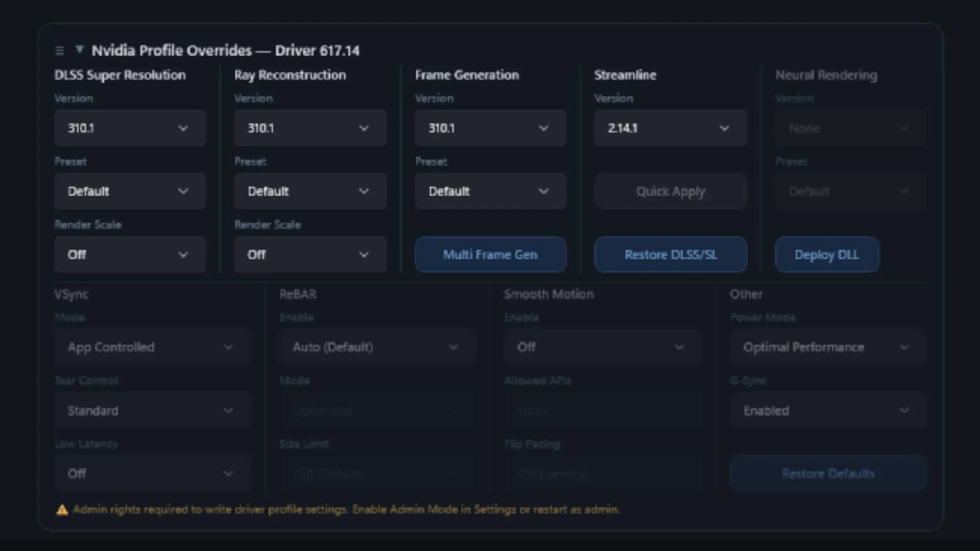Click the hamburger drag handle icon
Screen dimensions: 980x551
[x=59, y=51]
